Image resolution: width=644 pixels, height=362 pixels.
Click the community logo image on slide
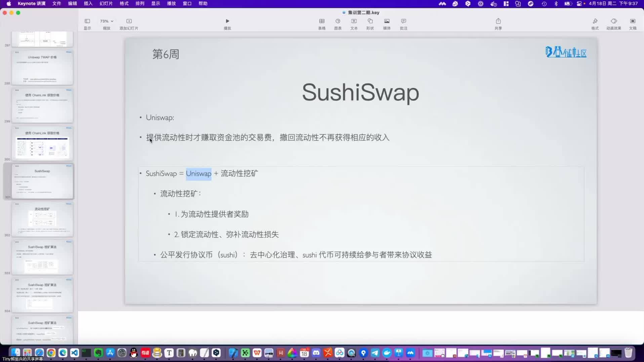point(566,52)
